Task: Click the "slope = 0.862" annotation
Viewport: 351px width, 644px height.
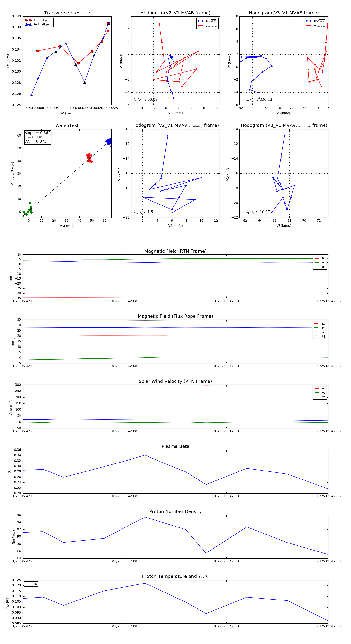Action: 37,133
